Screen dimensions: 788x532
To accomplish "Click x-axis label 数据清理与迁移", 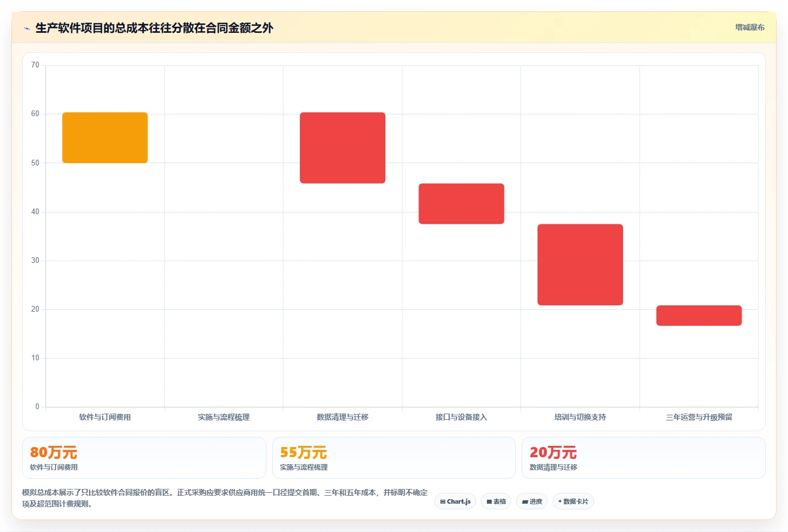I will point(342,417).
